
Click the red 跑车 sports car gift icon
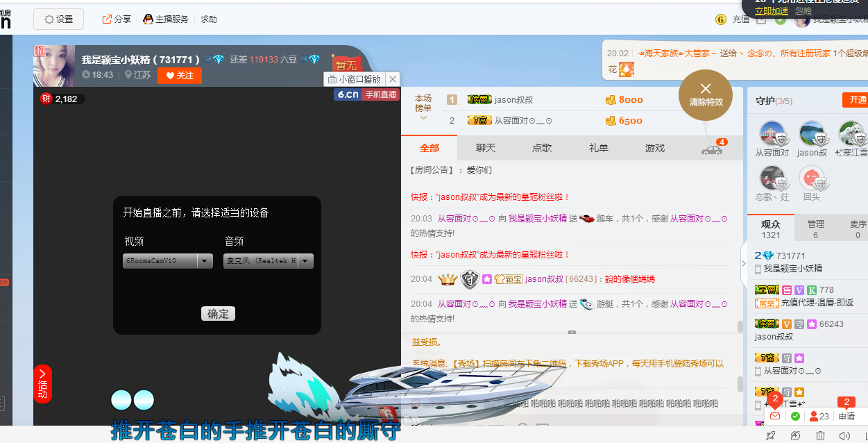coord(587,219)
